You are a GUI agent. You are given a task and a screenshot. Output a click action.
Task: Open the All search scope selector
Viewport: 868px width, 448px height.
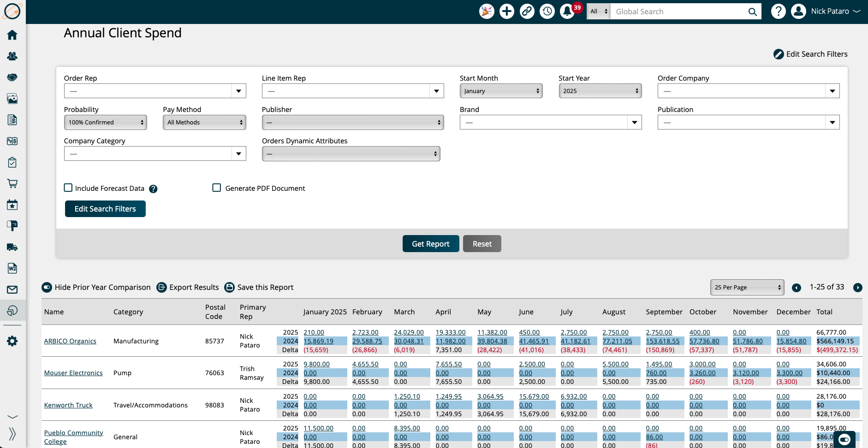tap(599, 12)
